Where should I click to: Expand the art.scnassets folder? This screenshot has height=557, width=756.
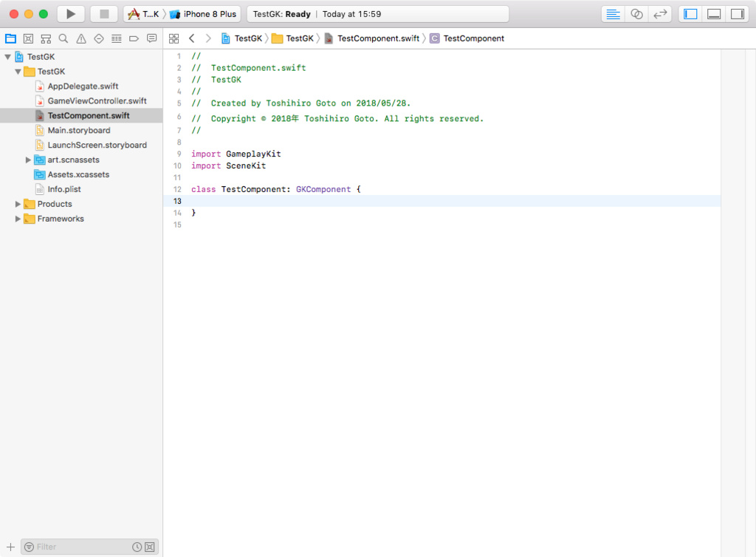pos(28,160)
